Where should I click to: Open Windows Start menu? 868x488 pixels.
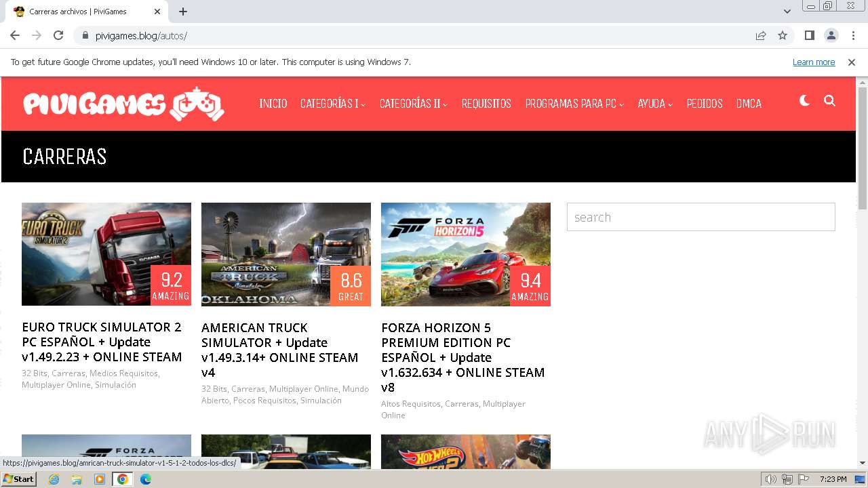point(18,479)
